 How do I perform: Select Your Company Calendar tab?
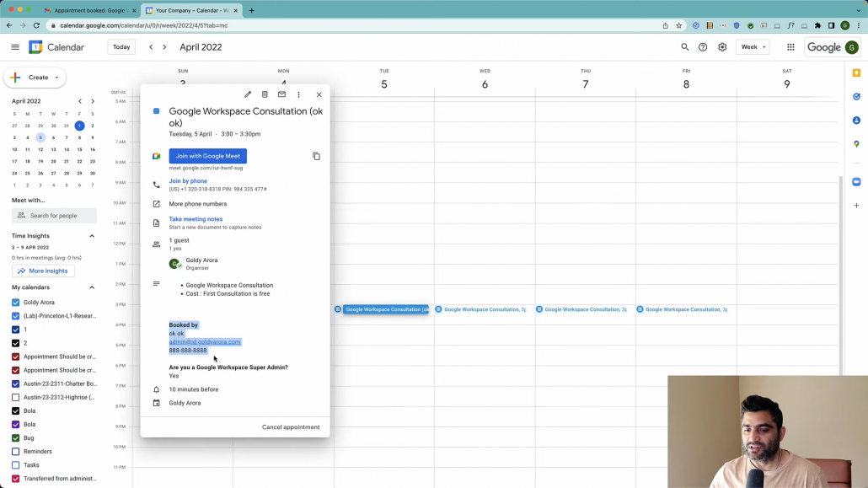[x=191, y=10]
